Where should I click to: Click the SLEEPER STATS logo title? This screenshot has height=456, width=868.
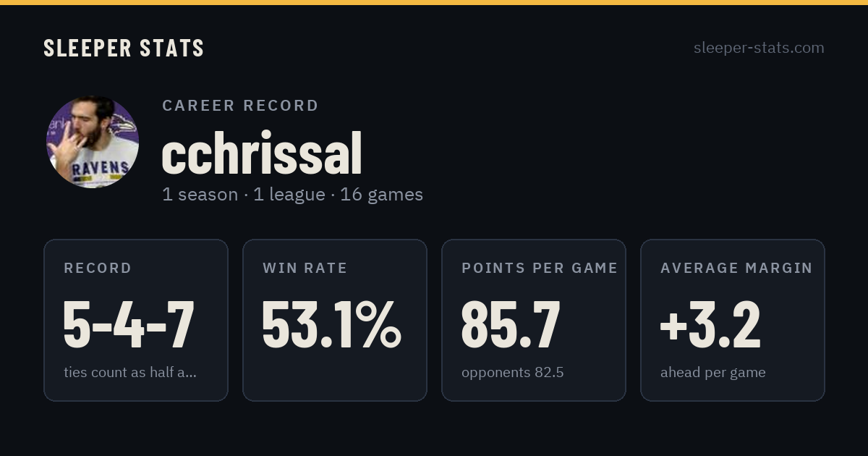click(x=124, y=48)
